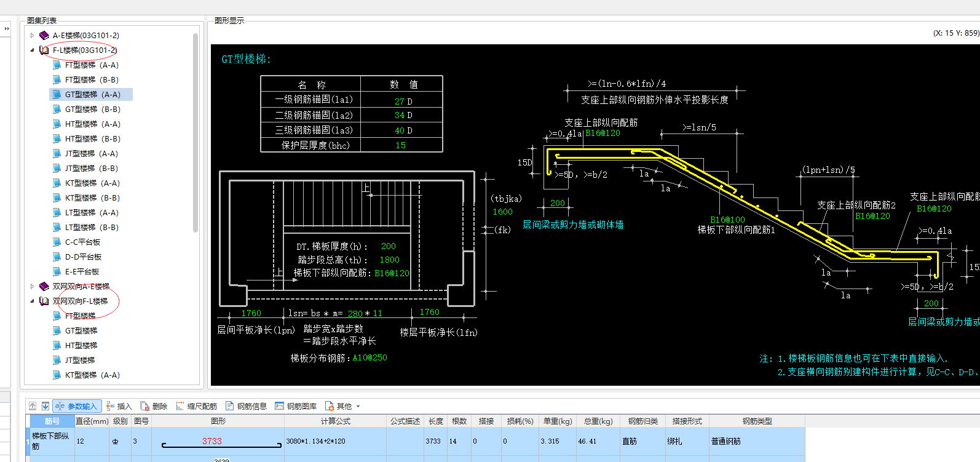Collapse the 双网双向F-L楼梯 tree node
Image resolution: width=980 pixels, height=462 pixels.
point(33,301)
